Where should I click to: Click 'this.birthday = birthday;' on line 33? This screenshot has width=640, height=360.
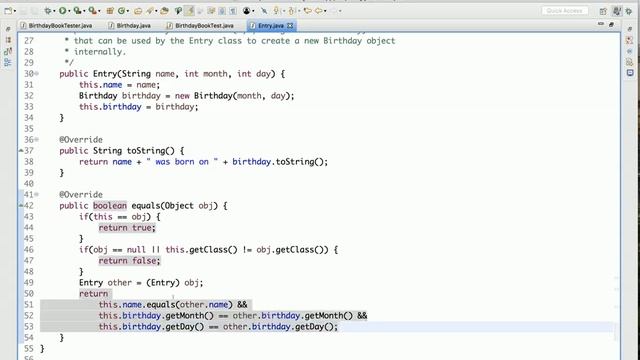138,107
